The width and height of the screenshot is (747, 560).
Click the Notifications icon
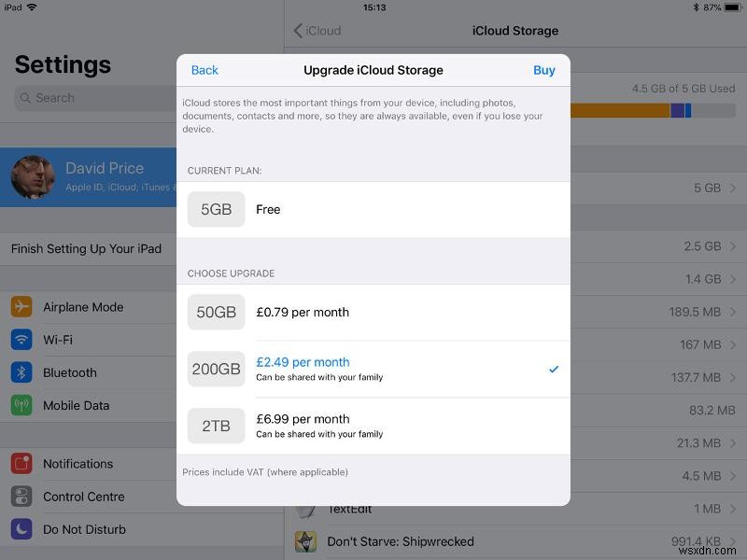[x=21, y=464]
